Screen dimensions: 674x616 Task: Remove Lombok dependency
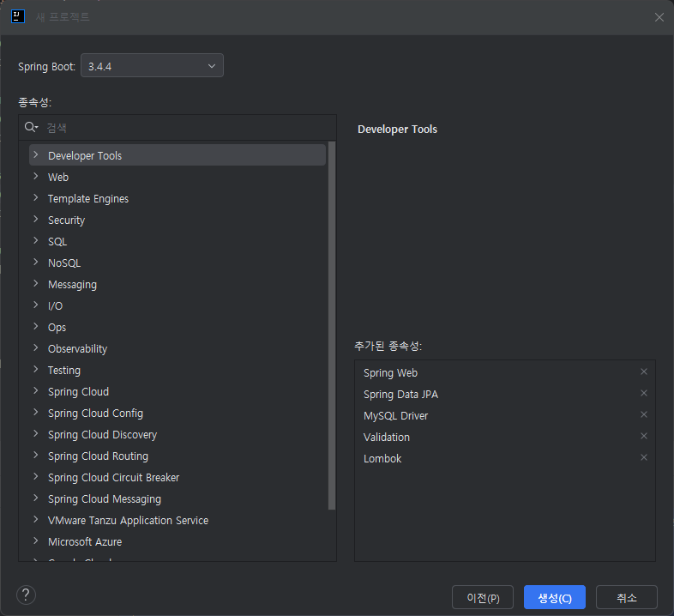point(643,457)
